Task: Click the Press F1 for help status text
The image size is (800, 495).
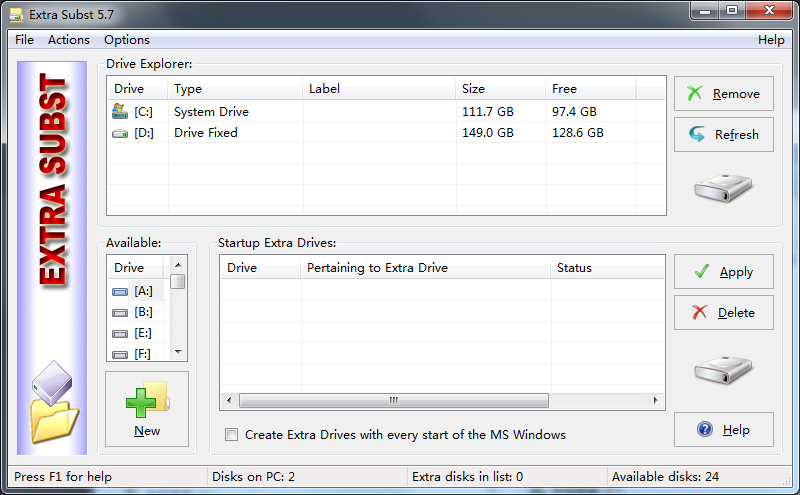Action: pyautogui.click(x=63, y=477)
